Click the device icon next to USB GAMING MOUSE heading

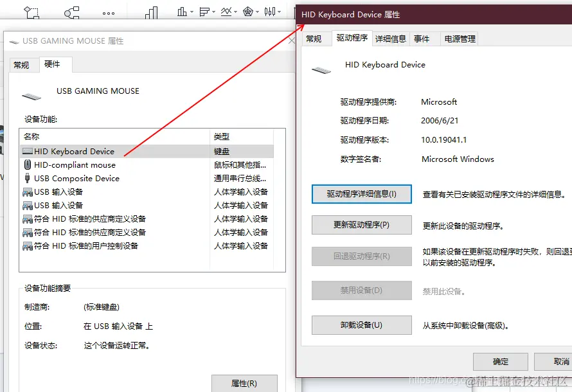pos(31,96)
